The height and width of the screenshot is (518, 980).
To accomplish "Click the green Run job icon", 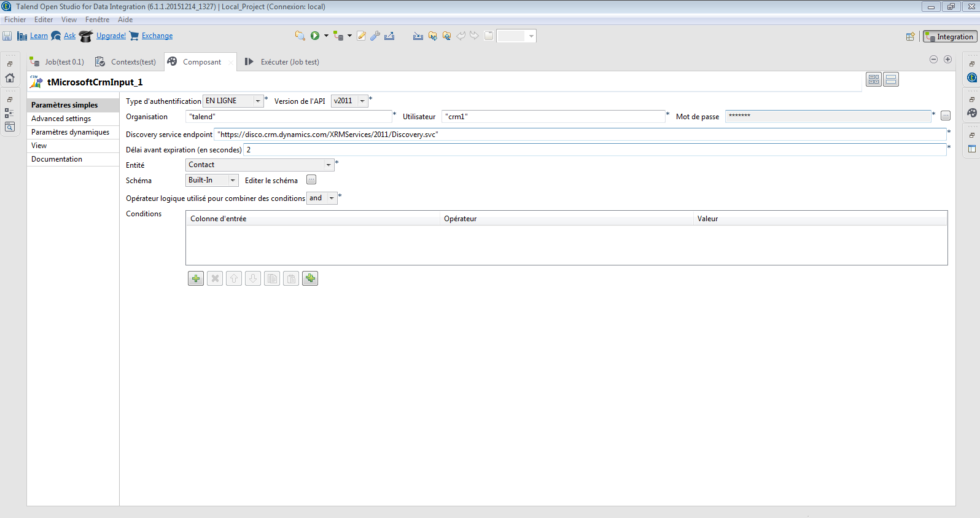I will (315, 36).
